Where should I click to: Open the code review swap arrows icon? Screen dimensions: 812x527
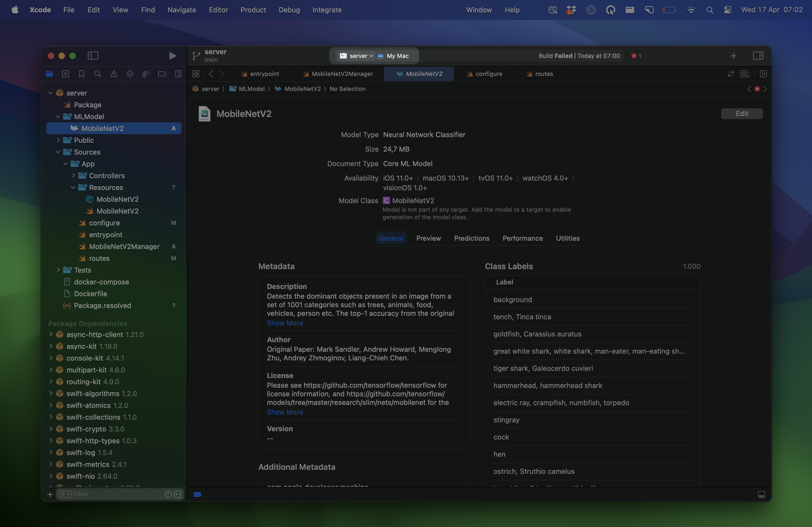[730, 74]
